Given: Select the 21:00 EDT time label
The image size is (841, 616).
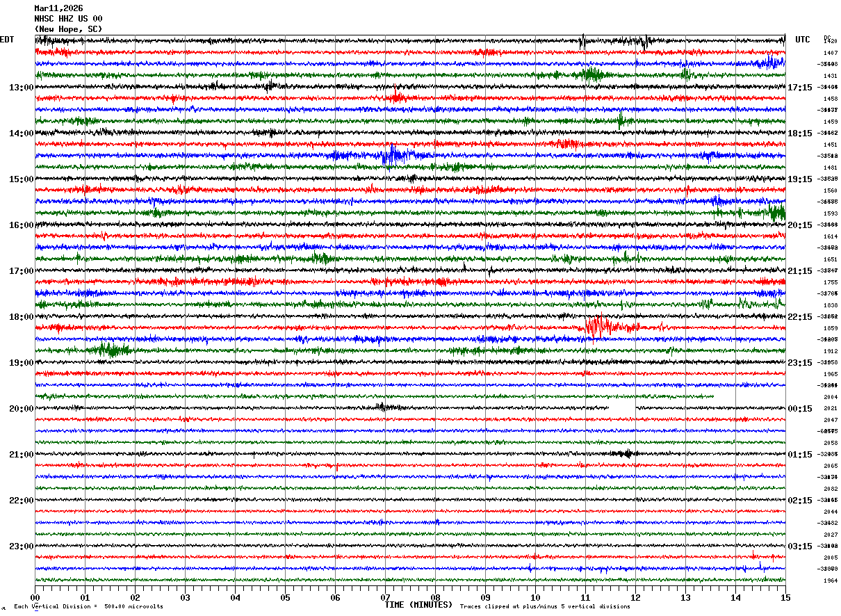Looking at the screenshot, I should 22,455.
